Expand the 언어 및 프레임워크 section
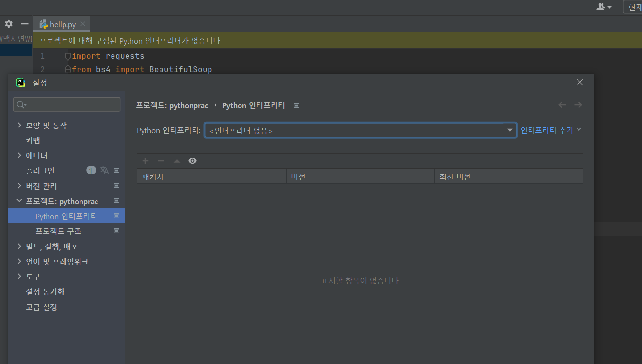 point(19,261)
